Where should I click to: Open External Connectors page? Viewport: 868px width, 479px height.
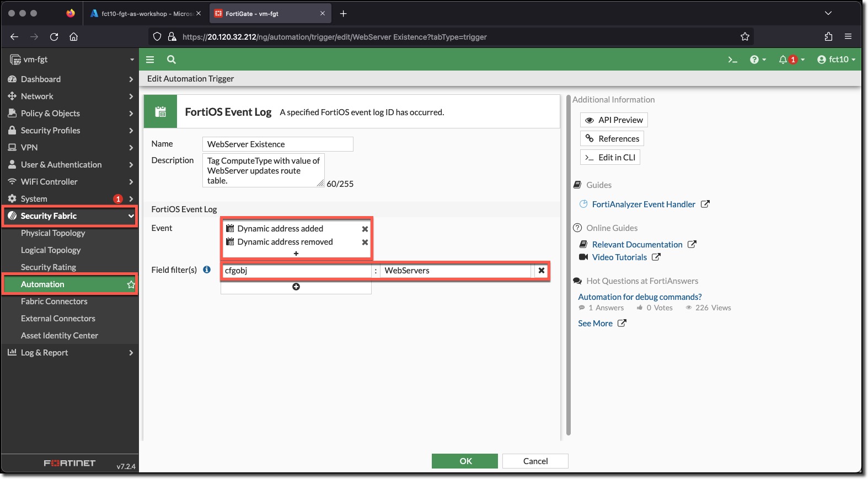[58, 319]
